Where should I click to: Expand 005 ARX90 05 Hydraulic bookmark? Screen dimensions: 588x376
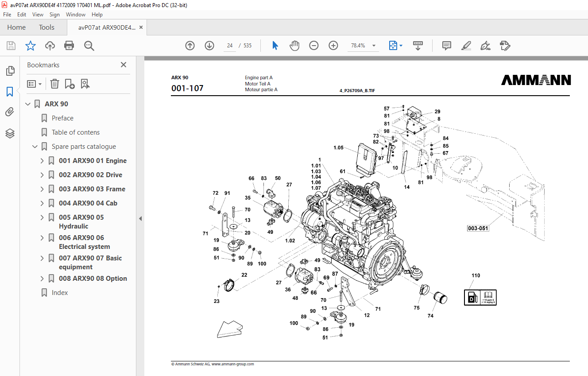pyautogui.click(x=42, y=217)
